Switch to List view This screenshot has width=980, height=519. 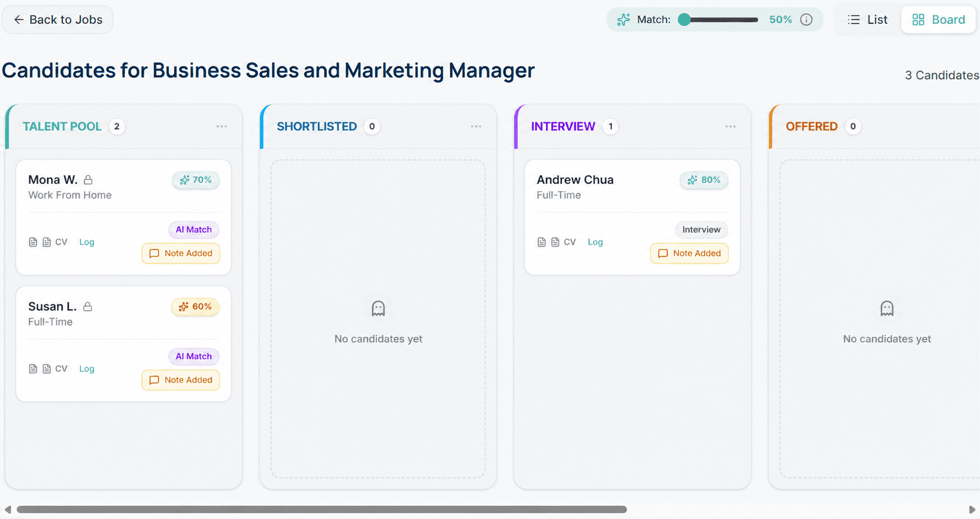[x=867, y=20]
